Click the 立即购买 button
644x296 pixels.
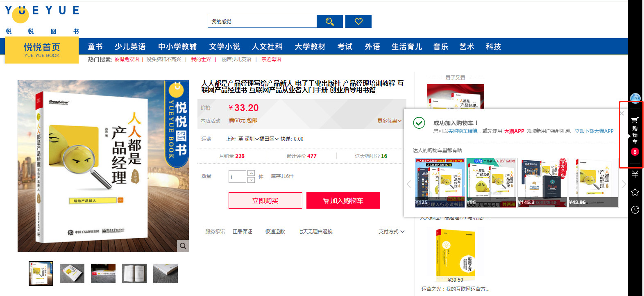tap(265, 200)
